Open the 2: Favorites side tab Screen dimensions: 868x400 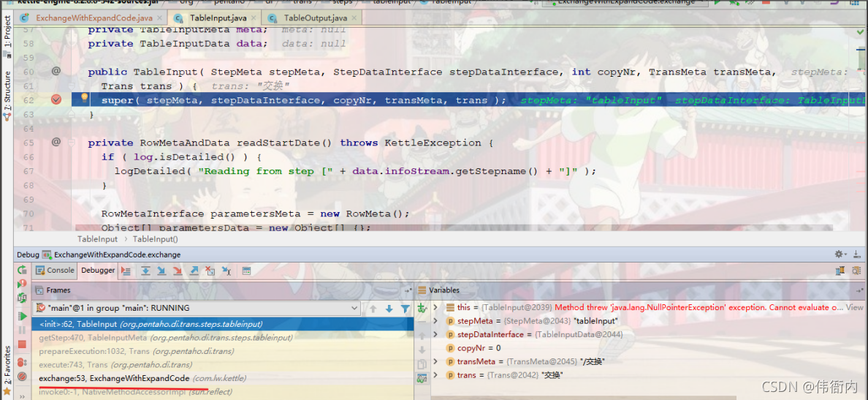[7, 370]
